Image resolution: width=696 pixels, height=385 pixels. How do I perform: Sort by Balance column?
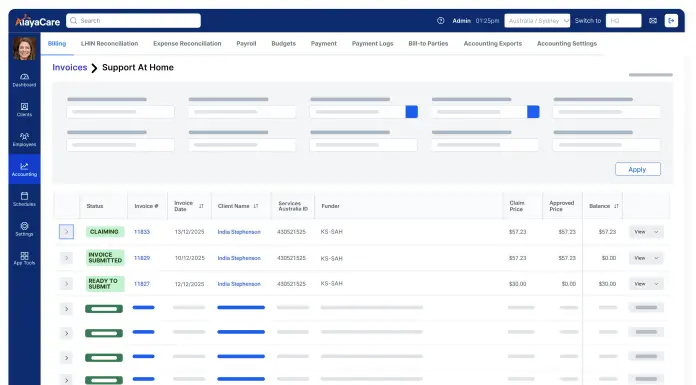(616, 206)
